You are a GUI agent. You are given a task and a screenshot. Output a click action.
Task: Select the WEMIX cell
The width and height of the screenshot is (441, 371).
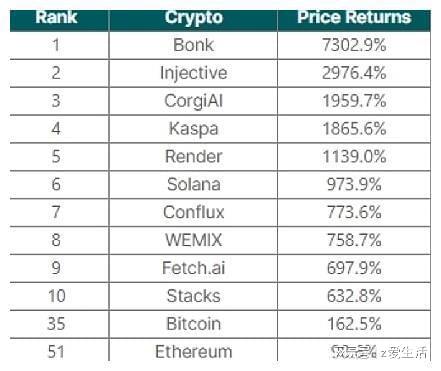194,240
